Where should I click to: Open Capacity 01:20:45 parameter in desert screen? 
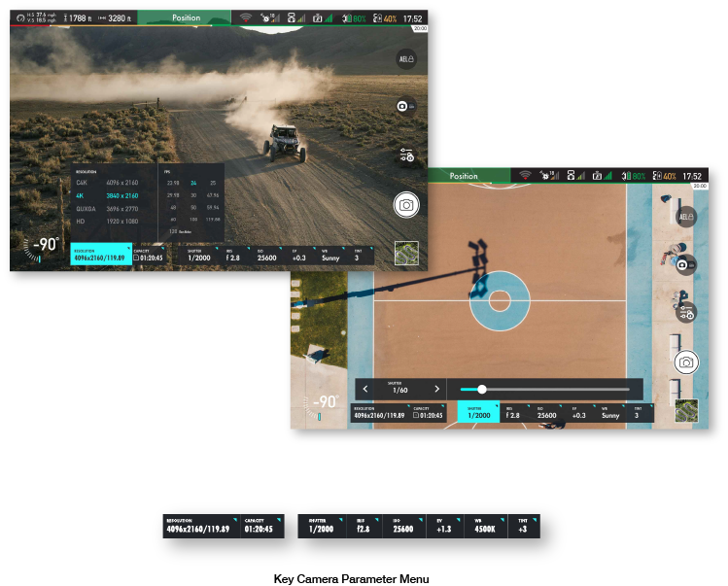(149, 256)
